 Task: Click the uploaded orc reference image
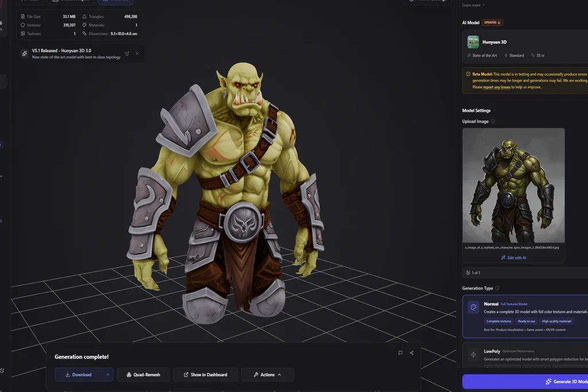pos(513,185)
